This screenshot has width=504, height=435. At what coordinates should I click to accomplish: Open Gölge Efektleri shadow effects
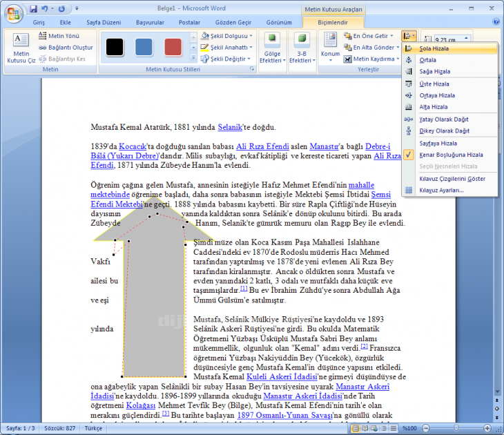click(x=272, y=48)
